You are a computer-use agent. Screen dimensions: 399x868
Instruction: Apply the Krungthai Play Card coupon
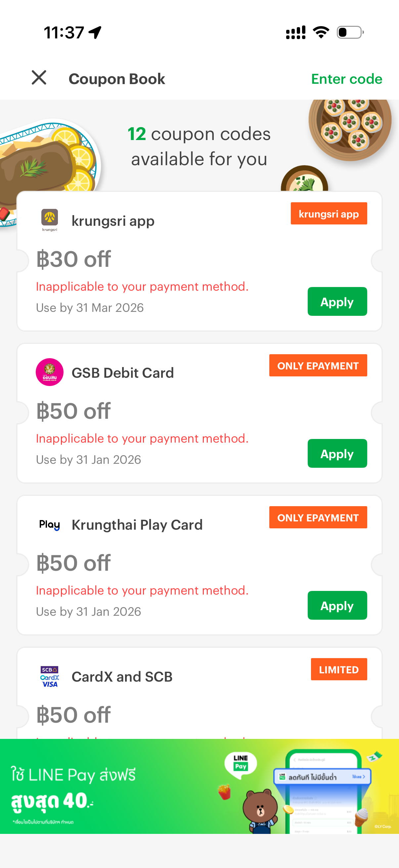tap(337, 605)
